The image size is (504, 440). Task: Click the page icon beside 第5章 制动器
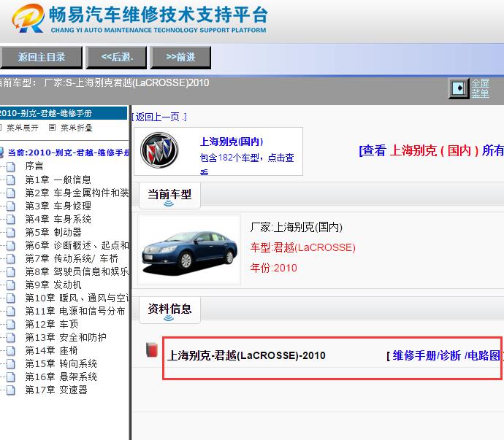(11, 233)
